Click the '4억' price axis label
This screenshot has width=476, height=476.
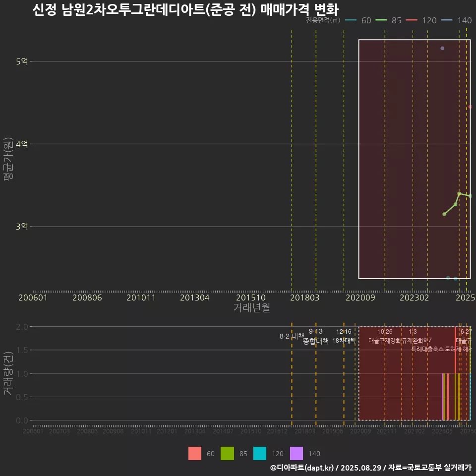[22, 144]
